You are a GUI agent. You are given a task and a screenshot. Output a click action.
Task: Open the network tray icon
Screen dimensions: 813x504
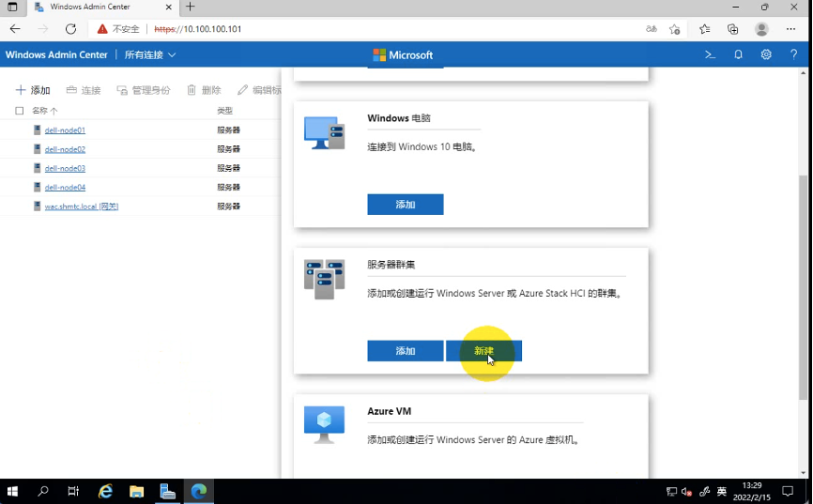click(x=671, y=492)
